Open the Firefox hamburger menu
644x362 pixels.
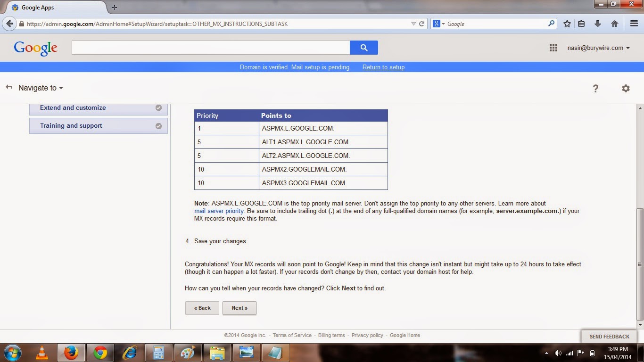[634, 24]
